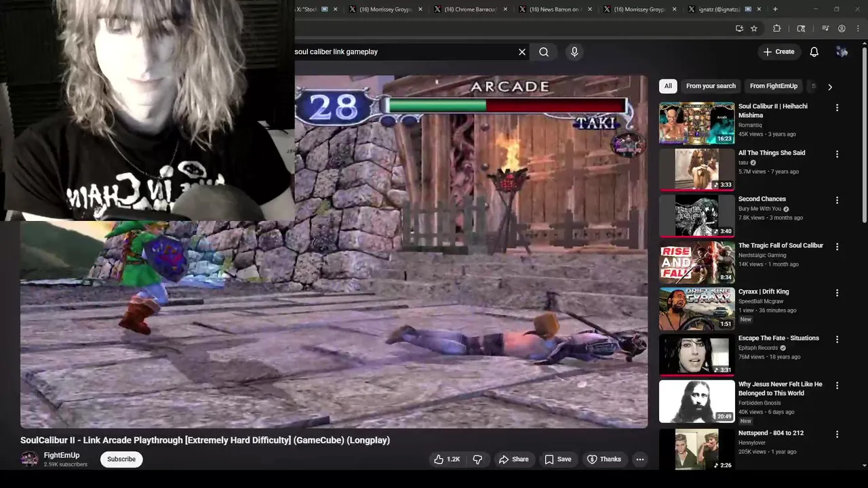Switch to the Chrome Barracuda tab

click(470, 9)
